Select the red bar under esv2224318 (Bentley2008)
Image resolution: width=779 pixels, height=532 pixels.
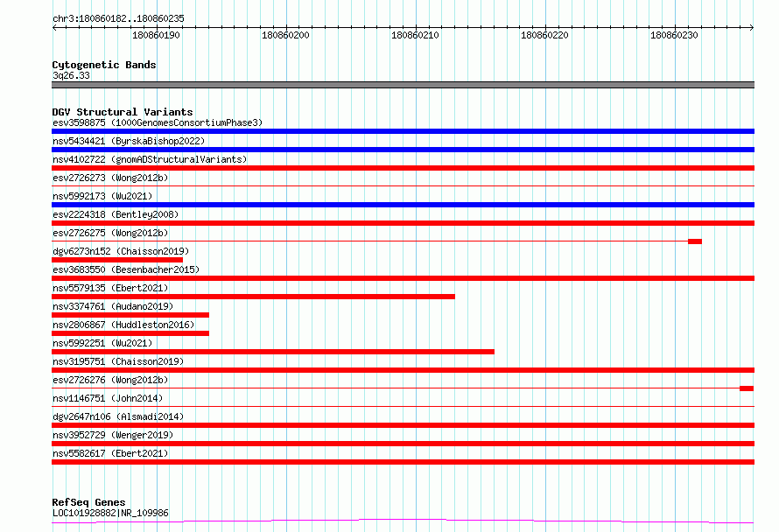pos(403,223)
